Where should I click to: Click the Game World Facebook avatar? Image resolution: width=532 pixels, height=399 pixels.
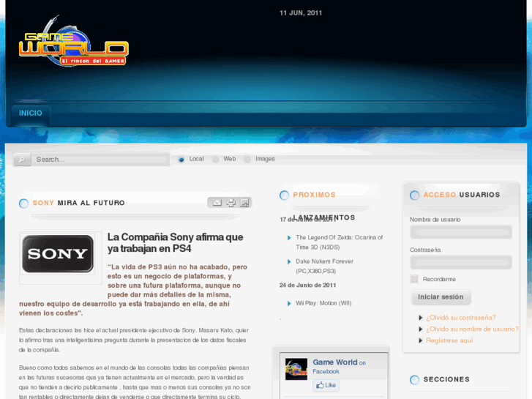tap(296, 369)
